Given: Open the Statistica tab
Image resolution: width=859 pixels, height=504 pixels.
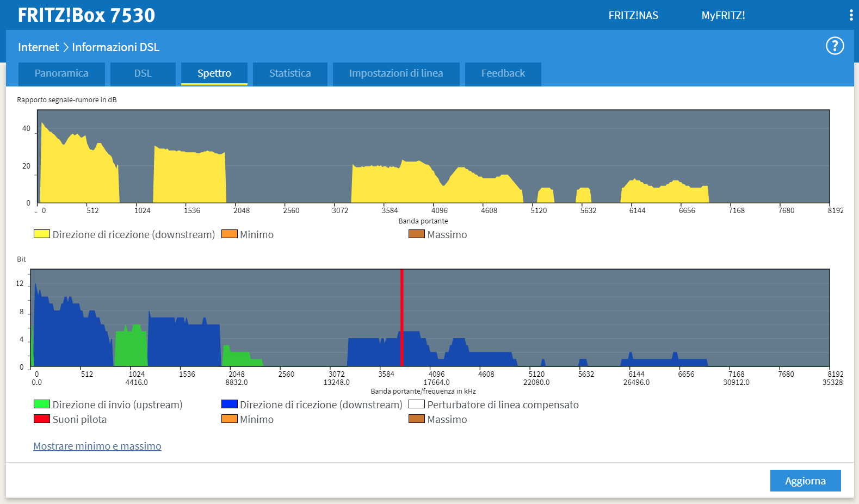Looking at the screenshot, I should click(x=290, y=73).
